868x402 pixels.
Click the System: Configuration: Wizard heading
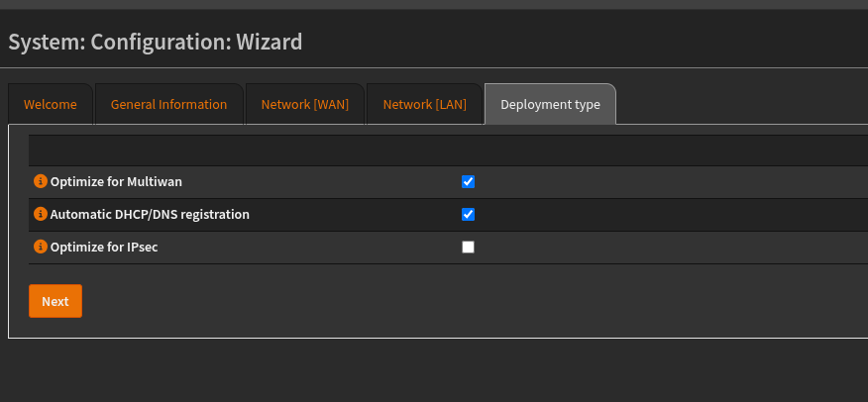coord(156,42)
